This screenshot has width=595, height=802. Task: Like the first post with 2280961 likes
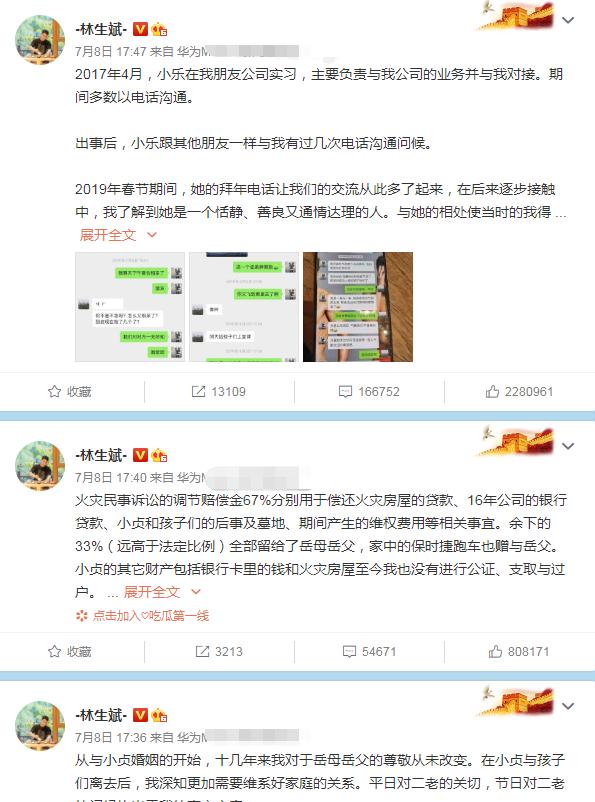[x=519, y=392]
